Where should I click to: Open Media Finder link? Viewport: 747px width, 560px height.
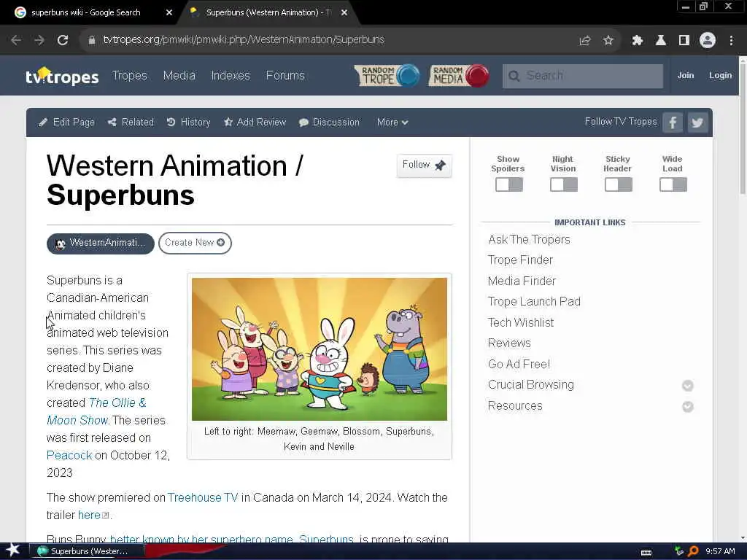pyautogui.click(x=522, y=281)
